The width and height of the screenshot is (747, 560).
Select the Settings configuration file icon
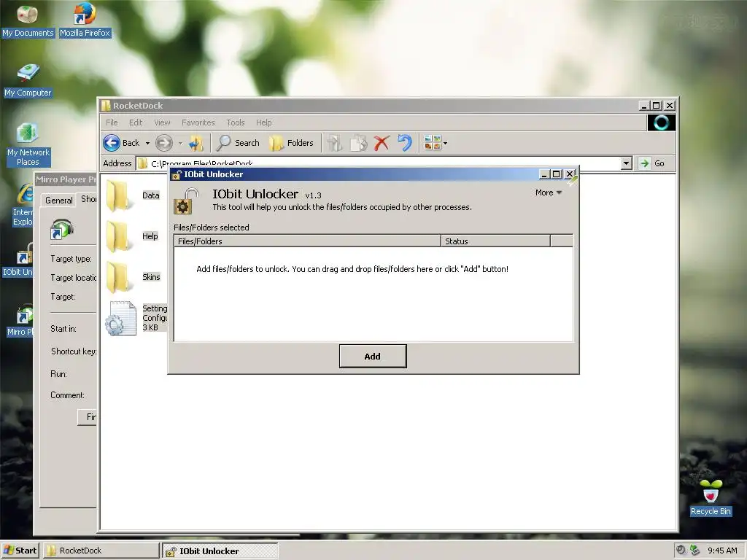121,319
